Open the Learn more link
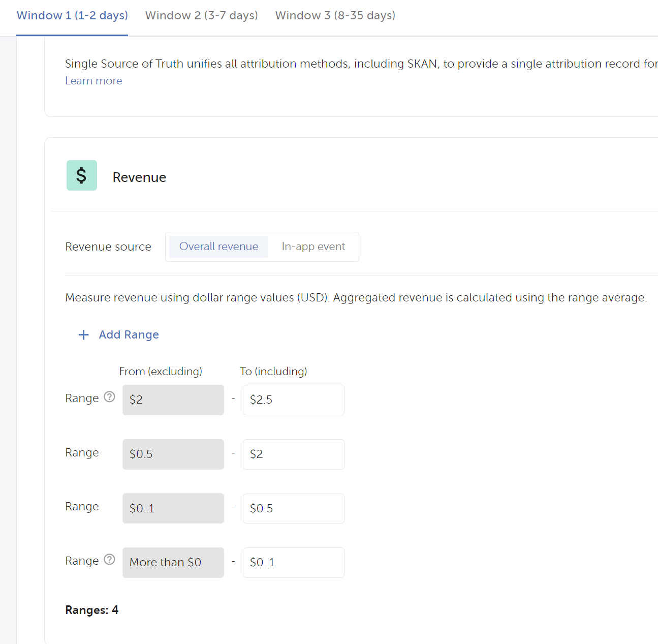The width and height of the screenshot is (658, 644). click(x=93, y=81)
